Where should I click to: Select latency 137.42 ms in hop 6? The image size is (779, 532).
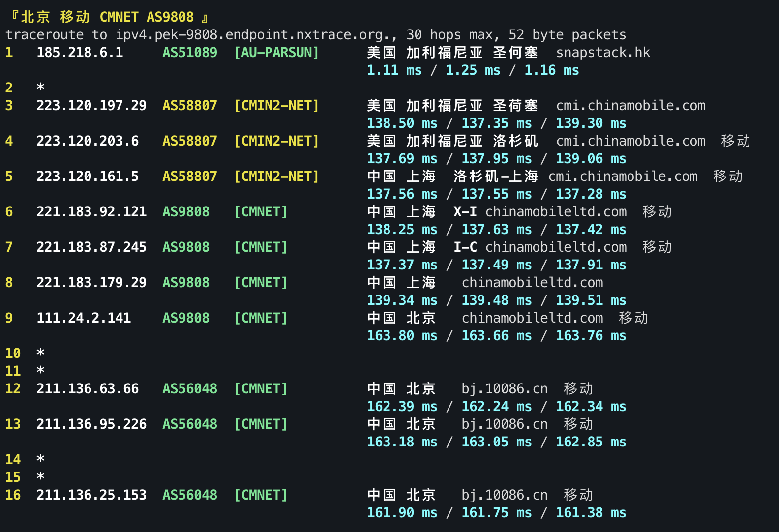(x=591, y=230)
